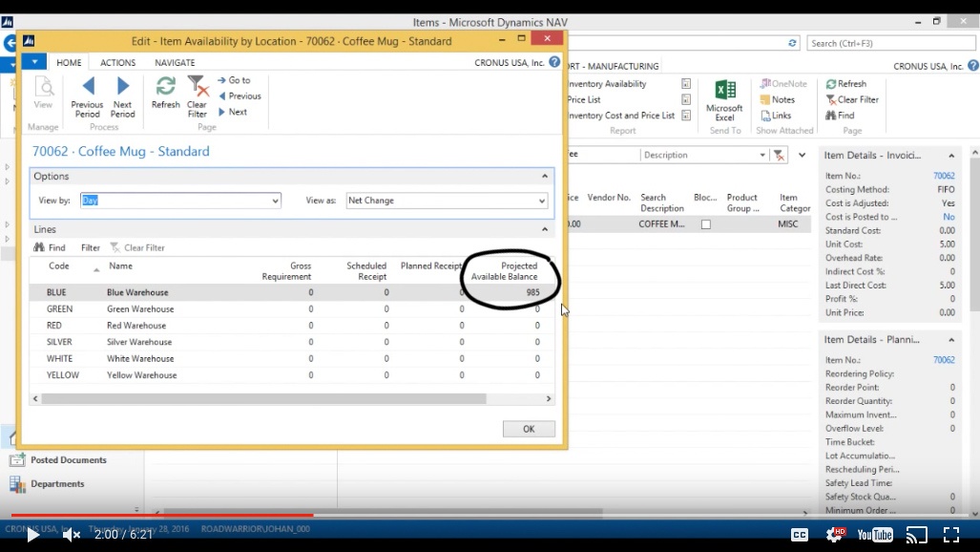Open help in the Item Availability dialog

coord(554,62)
